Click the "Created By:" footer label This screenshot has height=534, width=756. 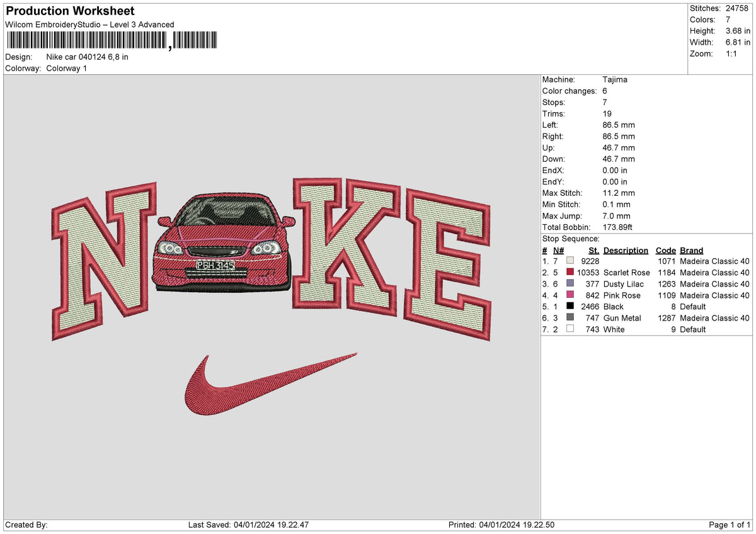coord(26,525)
